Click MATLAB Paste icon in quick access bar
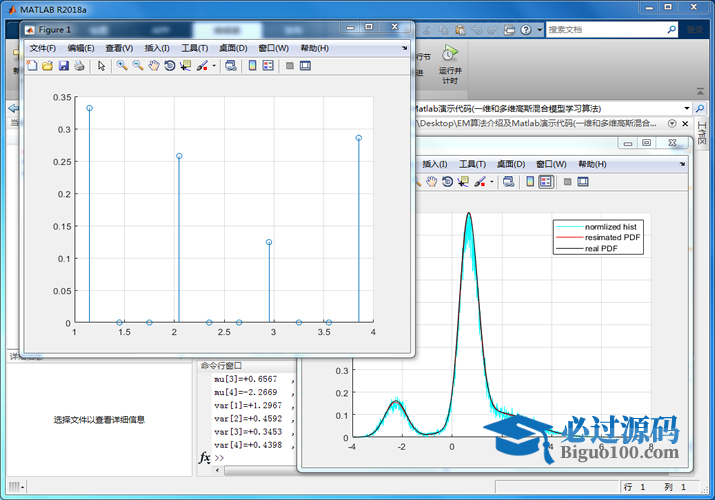Screen dimensions: 715x500 point(460,30)
